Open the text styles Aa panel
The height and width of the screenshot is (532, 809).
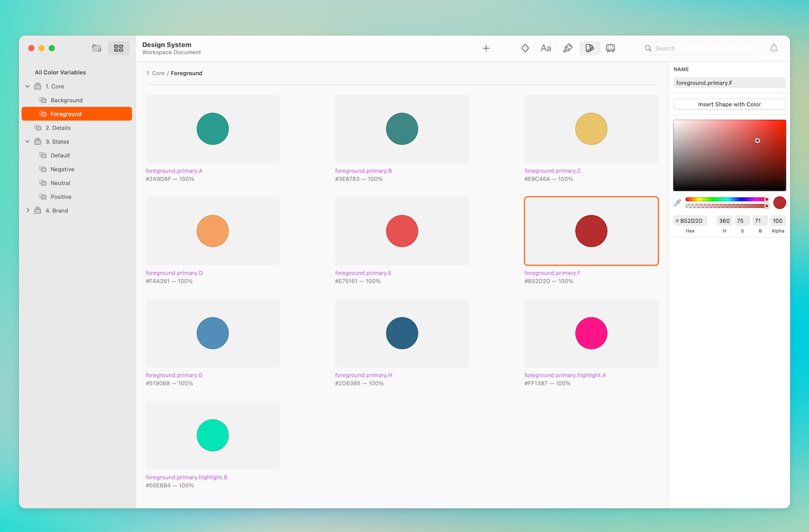tap(546, 48)
